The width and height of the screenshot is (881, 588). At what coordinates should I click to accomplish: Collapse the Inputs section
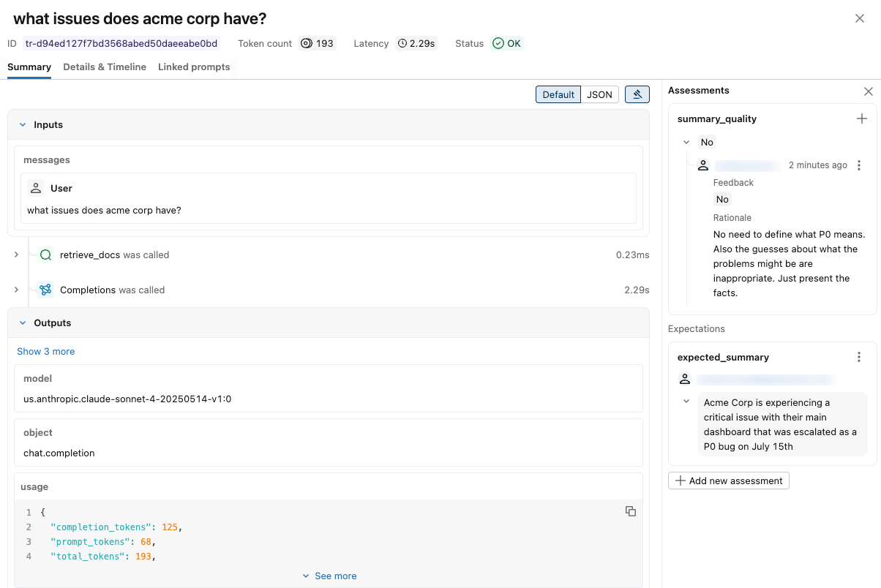(x=23, y=125)
